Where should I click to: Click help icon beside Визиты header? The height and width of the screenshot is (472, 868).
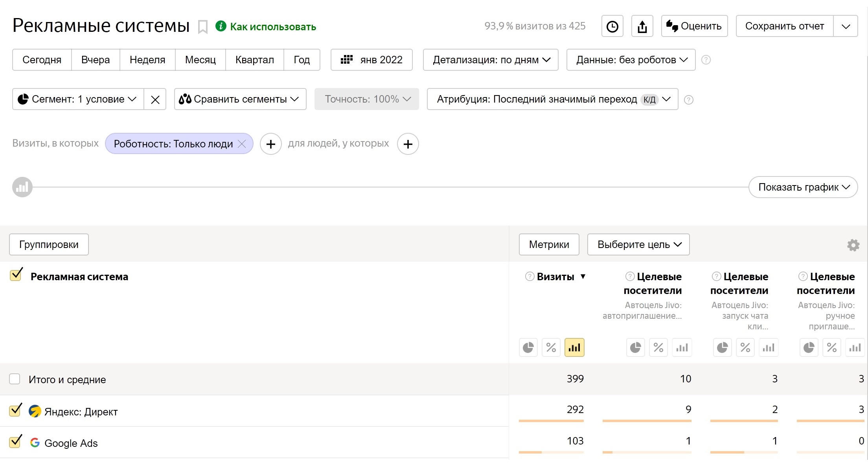pos(530,276)
